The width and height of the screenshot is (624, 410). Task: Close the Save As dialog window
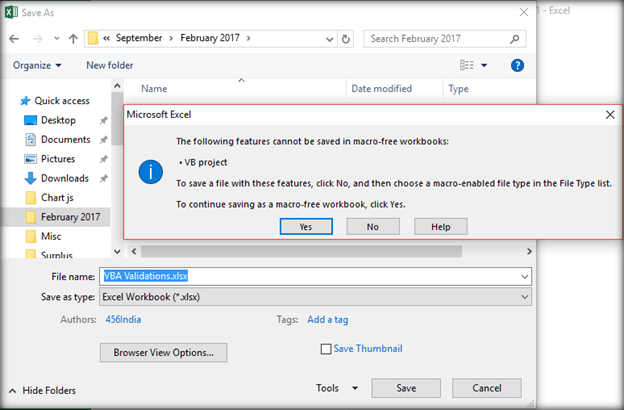click(x=524, y=12)
